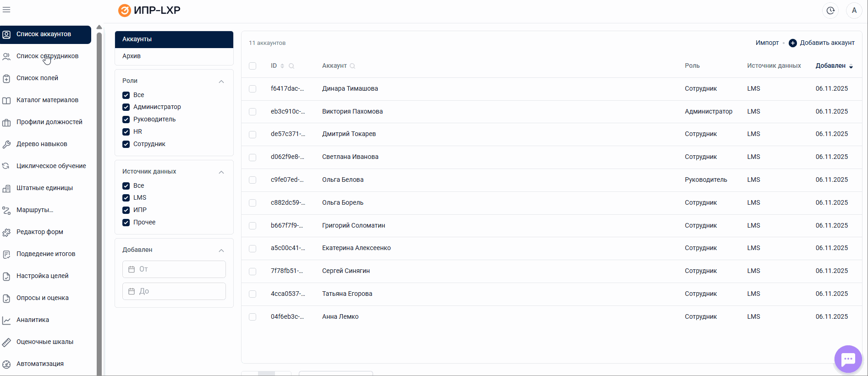Image resolution: width=868 pixels, height=376 pixels.
Task: Collapse the Добавлен filter section
Action: 221,251
